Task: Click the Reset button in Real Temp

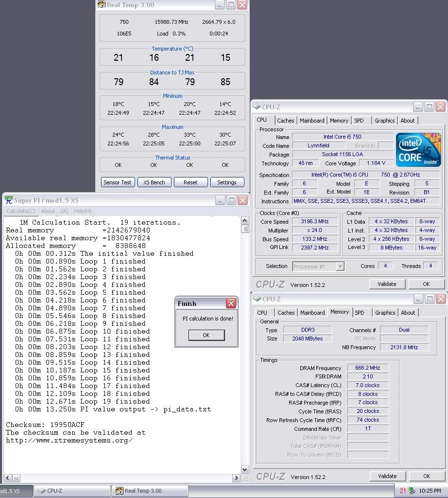Action: tap(190, 182)
